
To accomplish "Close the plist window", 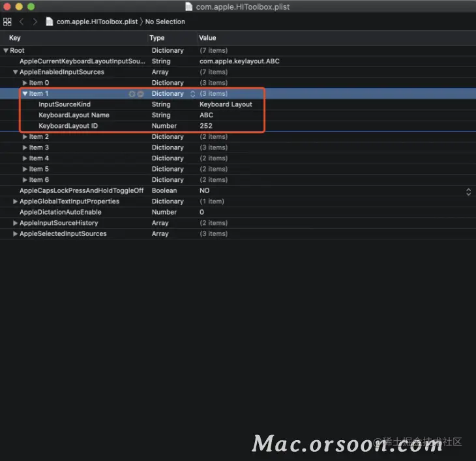I will (x=7, y=7).
